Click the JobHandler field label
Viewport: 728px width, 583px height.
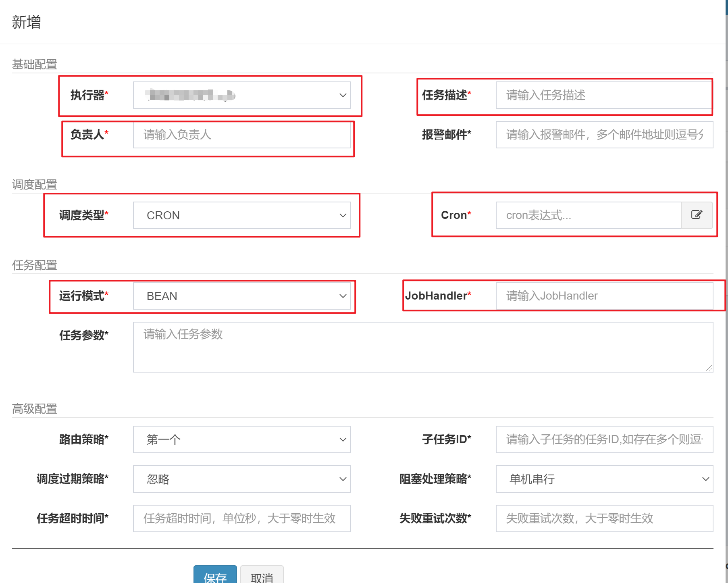(438, 296)
